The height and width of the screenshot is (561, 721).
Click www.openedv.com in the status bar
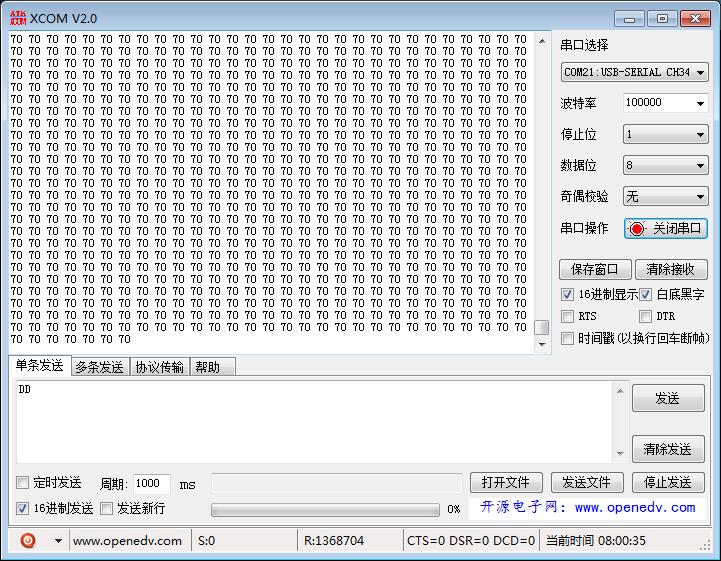pyautogui.click(x=127, y=541)
